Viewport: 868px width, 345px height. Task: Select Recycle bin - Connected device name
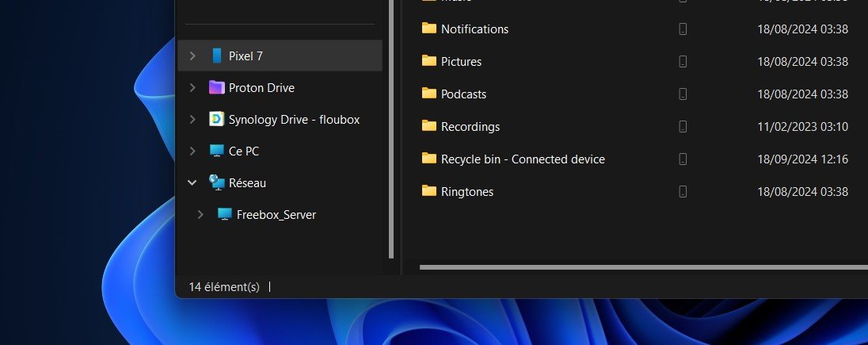[x=523, y=159]
